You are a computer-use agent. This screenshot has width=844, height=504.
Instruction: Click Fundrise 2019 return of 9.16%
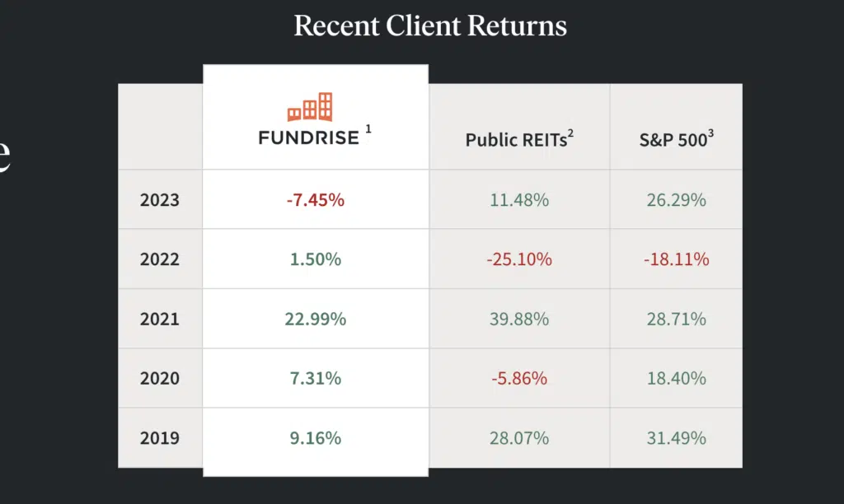(315, 438)
